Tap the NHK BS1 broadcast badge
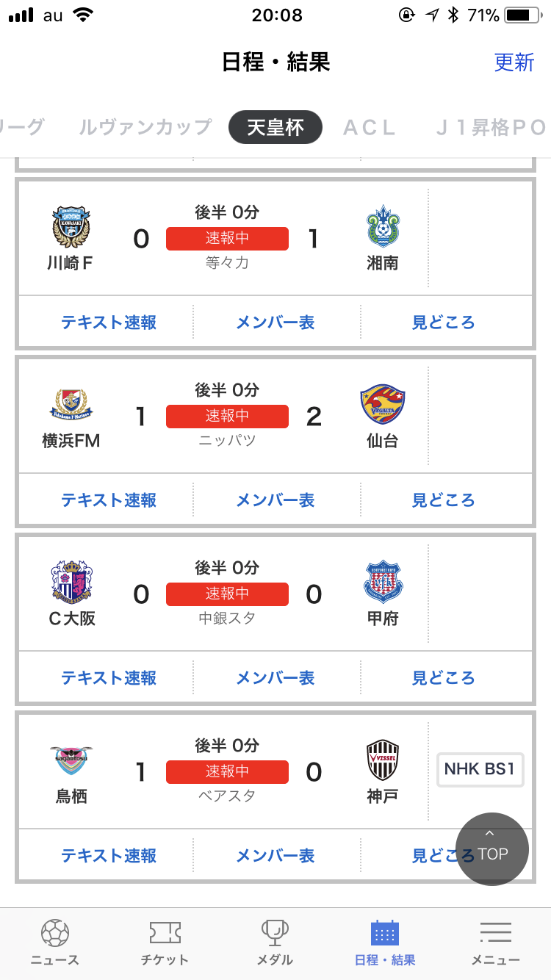The width and height of the screenshot is (551, 980). (x=480, y=769)
